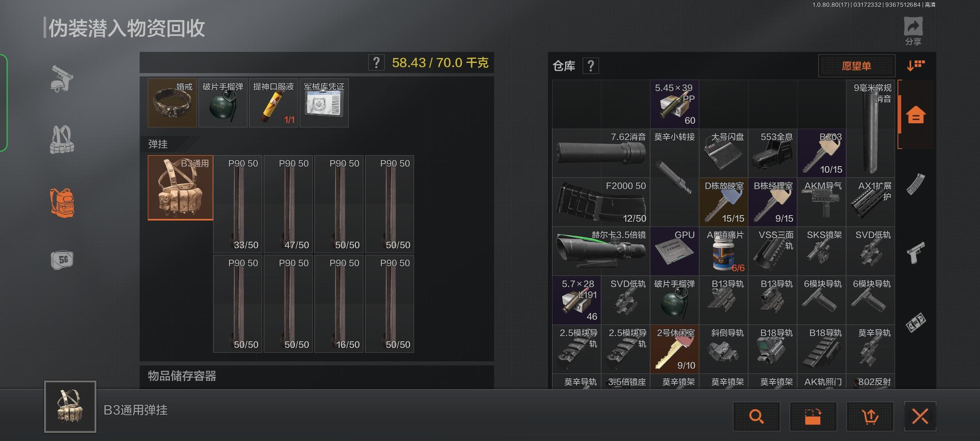The width and height of the screenshot is (980, 441).
Task: Select the 大号闪盘 flash drive item
Action: (x=724, y=154)
